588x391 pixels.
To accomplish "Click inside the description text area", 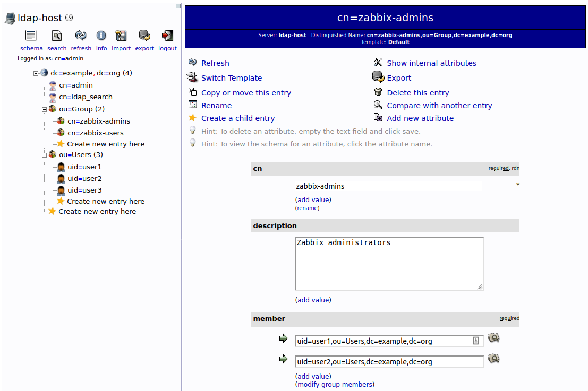I will [389, 264].
